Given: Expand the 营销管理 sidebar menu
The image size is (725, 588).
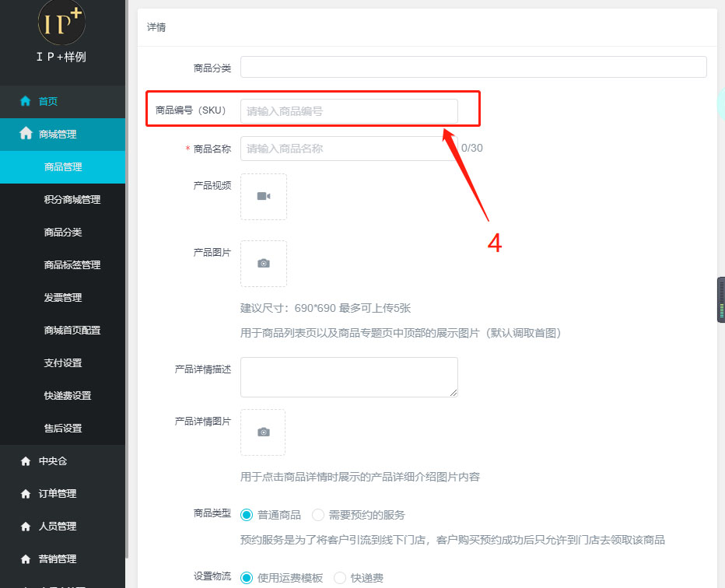Looking at the screenshot, I should (58, 559).
